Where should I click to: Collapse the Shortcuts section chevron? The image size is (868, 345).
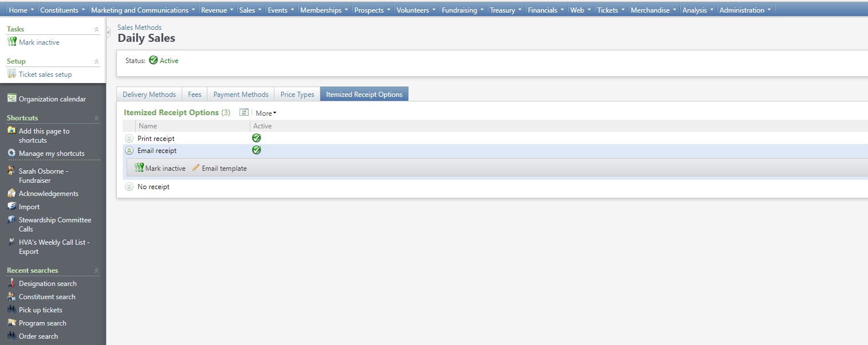click(x=96, y=118)
